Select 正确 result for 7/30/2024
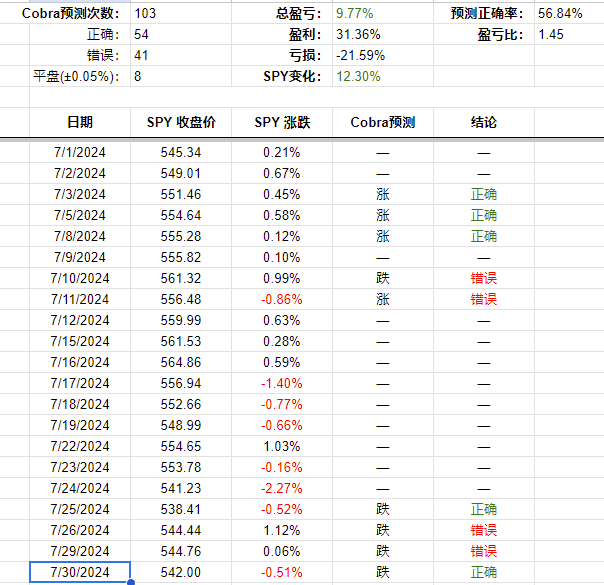The image size is (604, 585). tap(484, 572)
